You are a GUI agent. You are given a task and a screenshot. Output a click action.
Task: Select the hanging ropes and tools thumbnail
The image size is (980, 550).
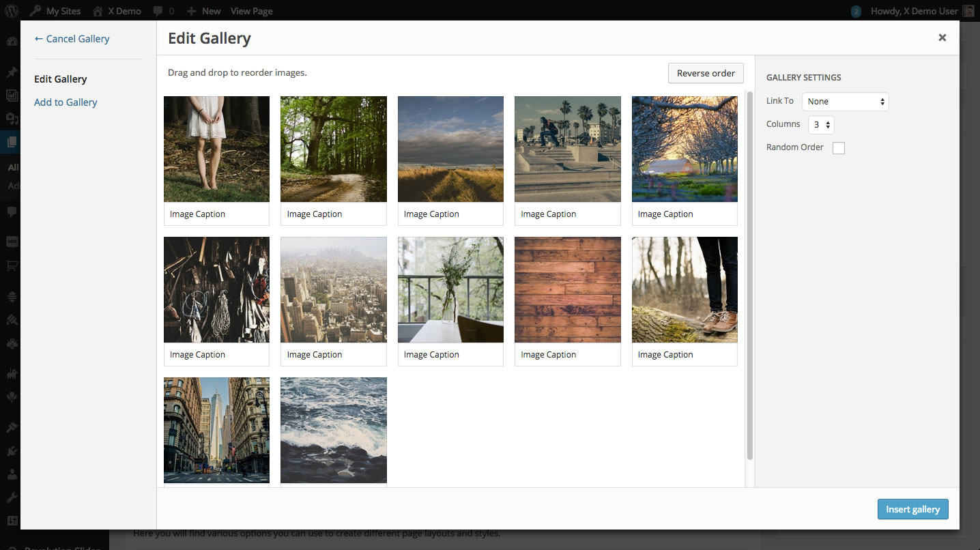(216, 289)
